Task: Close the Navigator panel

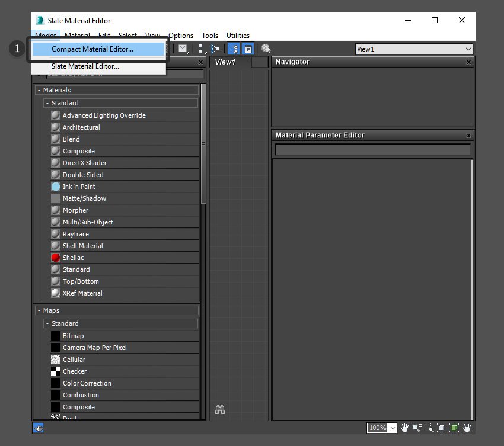Action: 468,62
